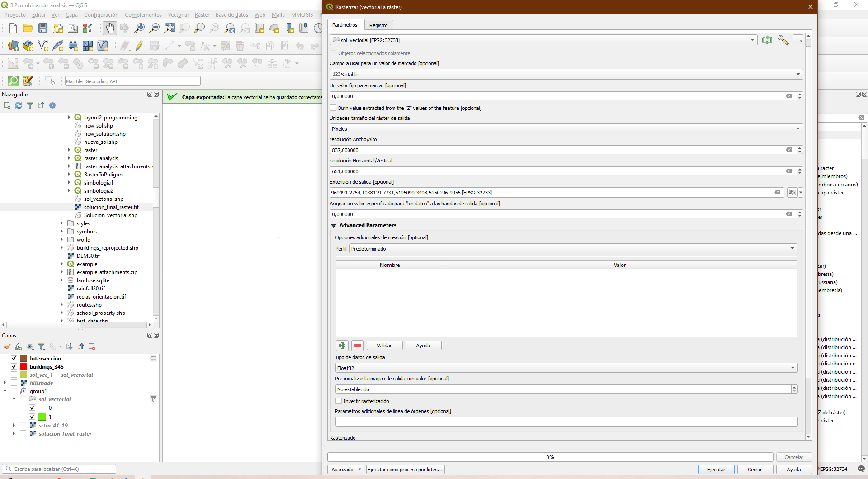Image resolution: width=868 pixels, height=479 pixels.
Task: Open the Data Source Manager icon
Action: (13, 46)
